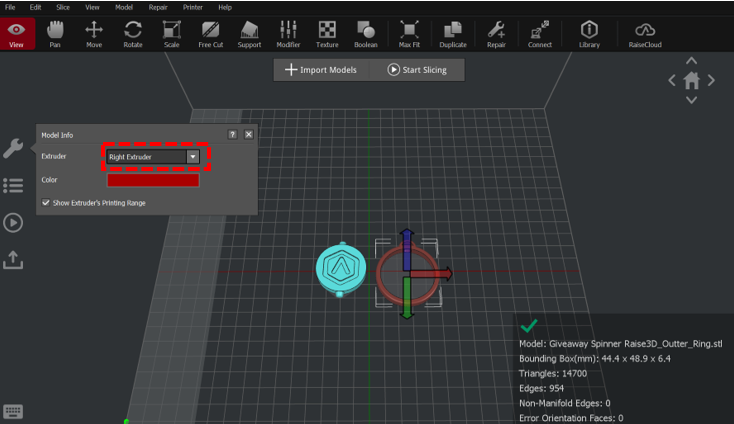Open the Printer menu
This screenshot has height=424, width=734.
point(192,7)
